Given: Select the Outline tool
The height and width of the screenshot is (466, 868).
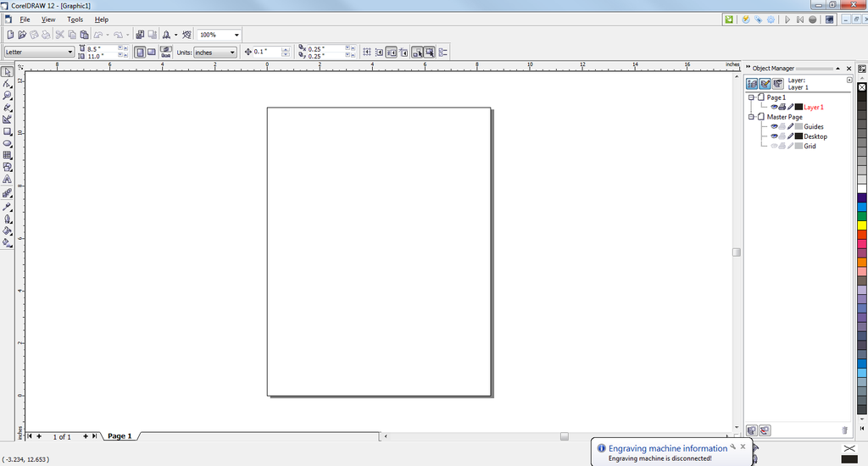Looking at the screenshot, I should [7, 219].
